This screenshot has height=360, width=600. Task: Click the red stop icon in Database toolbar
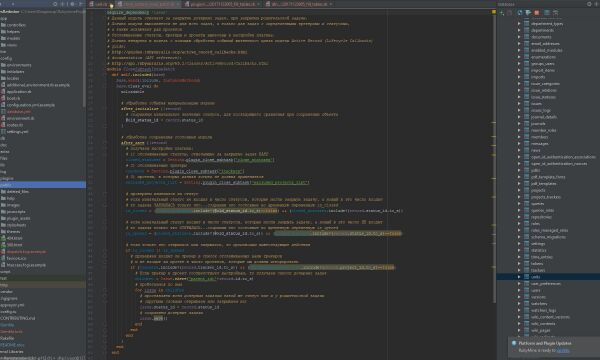click(x=536, y=13)
